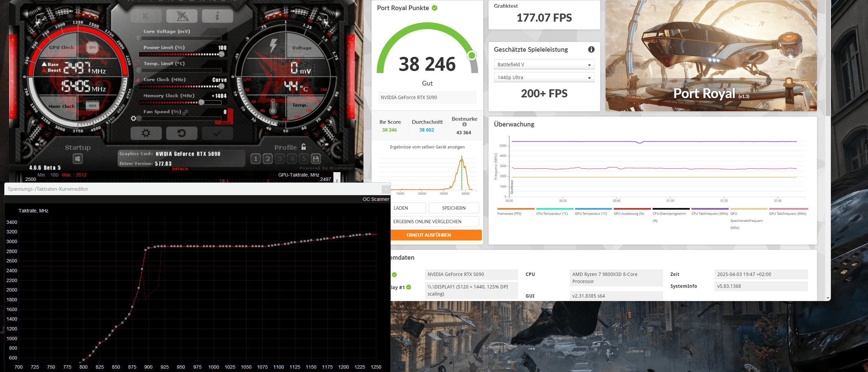
Task: Select profile slot 1
Action: (x=256, y=159)
